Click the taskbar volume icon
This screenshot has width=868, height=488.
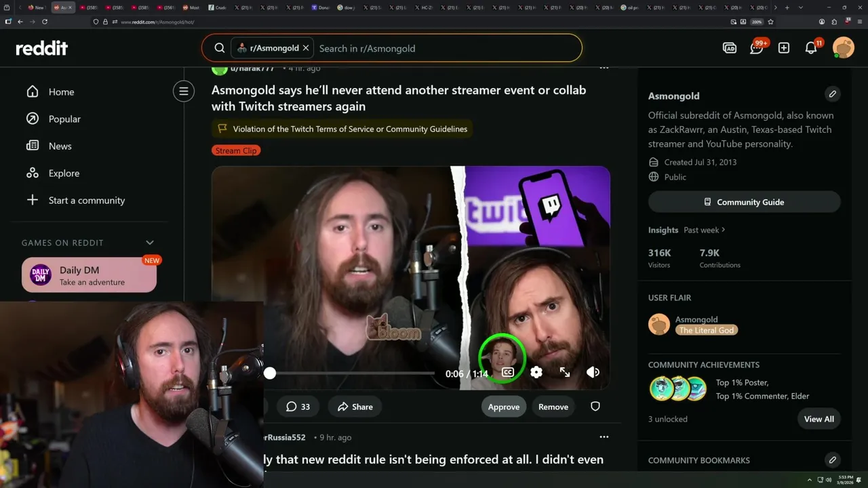(x=829, y=480)
